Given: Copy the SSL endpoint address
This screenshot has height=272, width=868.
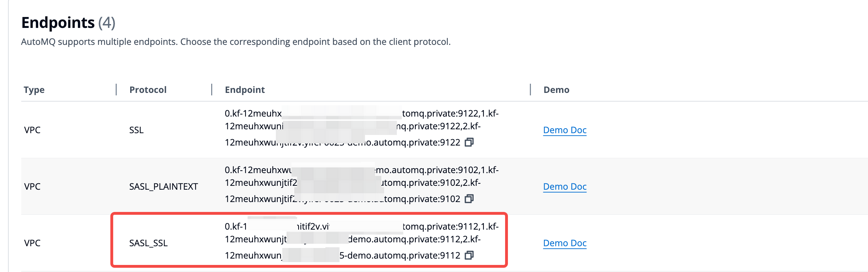Looking at the screenshot, I should [x=469, y=142].
